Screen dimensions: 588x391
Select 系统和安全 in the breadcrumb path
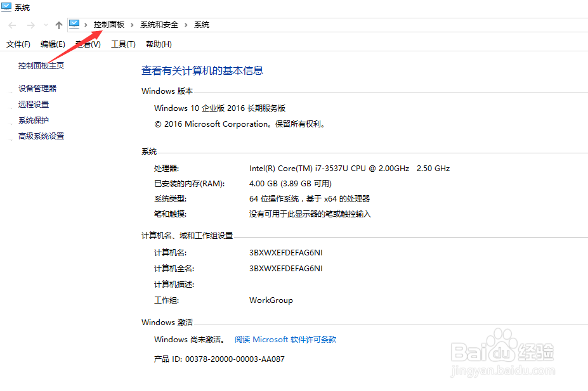click(160, 24)
